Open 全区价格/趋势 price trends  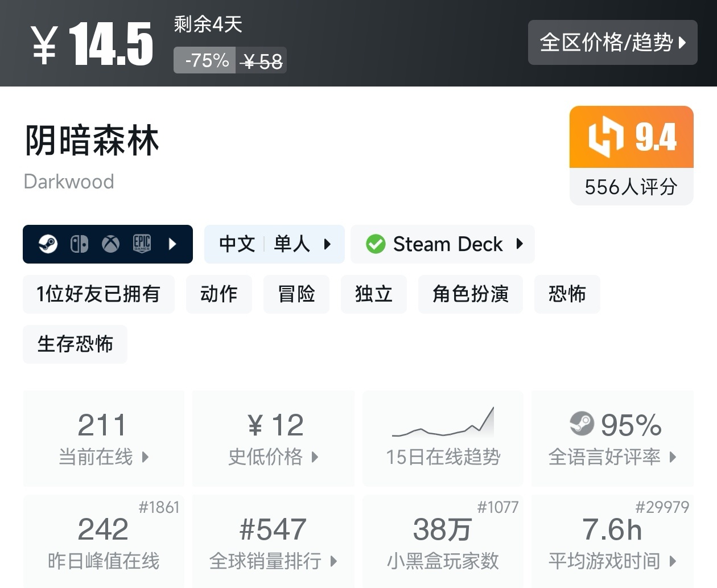[612, 42]
